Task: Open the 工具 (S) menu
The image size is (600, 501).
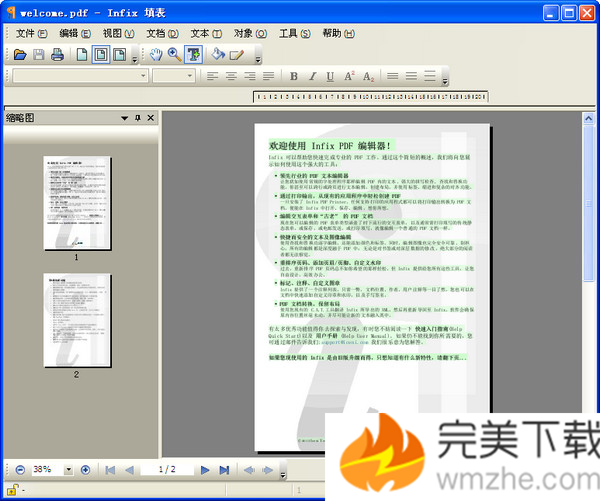Action: (x=295, y=34)
